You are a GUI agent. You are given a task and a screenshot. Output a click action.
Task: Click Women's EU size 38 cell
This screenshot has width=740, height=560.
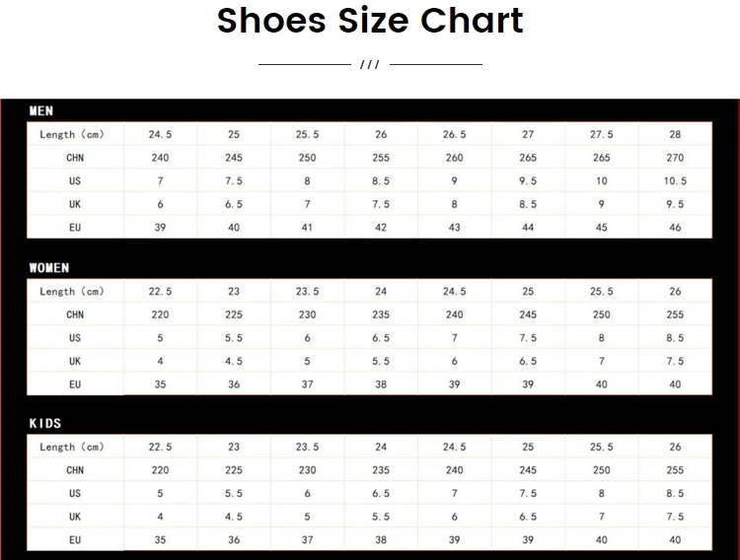[381, 385]
